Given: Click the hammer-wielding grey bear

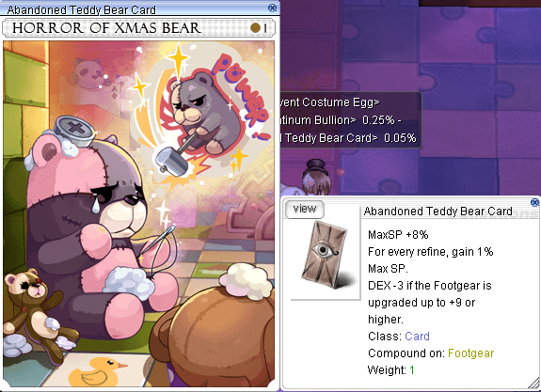Looking at the screenshot, I should pyautogui.click(x=203, y=110).
